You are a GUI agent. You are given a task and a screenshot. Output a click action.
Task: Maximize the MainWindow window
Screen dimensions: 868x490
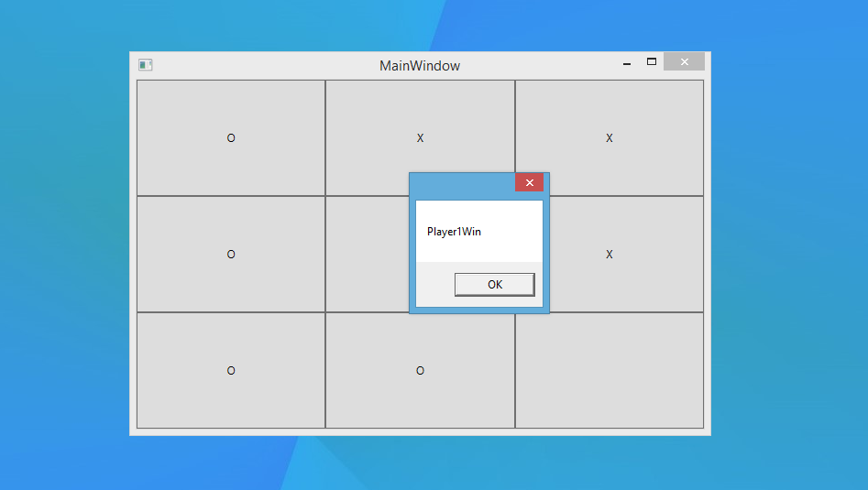click(652, 62)
